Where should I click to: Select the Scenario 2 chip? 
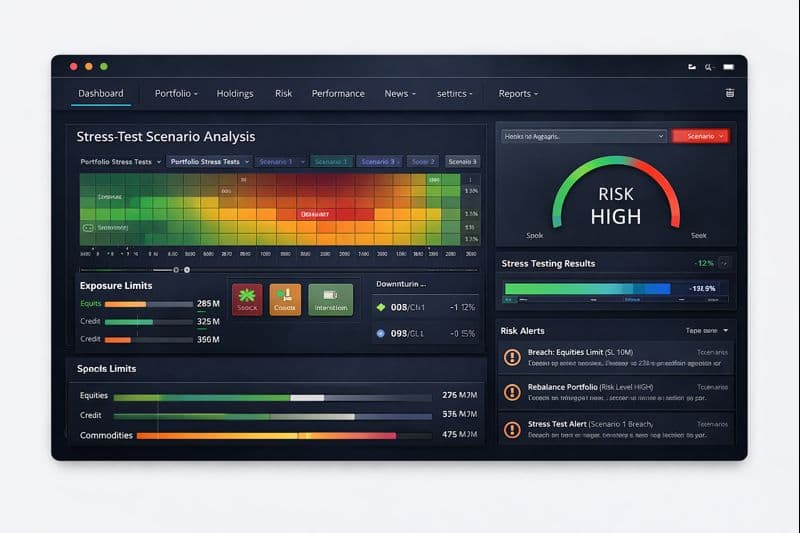422,162
